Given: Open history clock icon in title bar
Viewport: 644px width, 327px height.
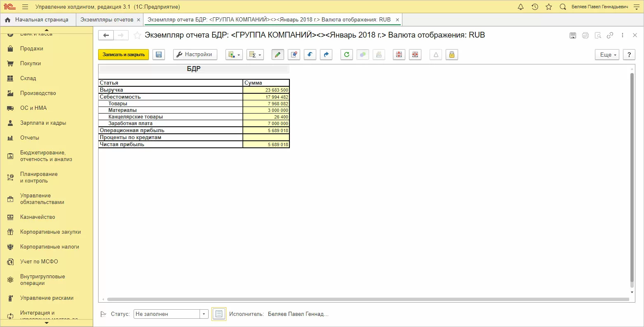Looking at the screenshot, I should click(x=535, y=7).
